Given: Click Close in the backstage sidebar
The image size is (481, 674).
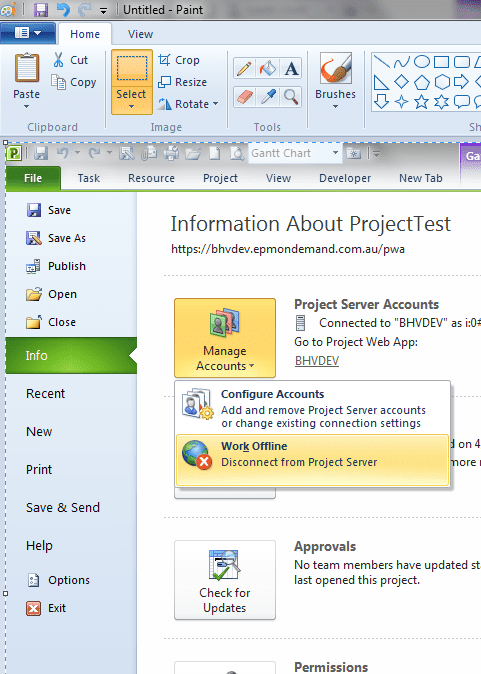Looking at the screenshot, I should coord(51,322).
